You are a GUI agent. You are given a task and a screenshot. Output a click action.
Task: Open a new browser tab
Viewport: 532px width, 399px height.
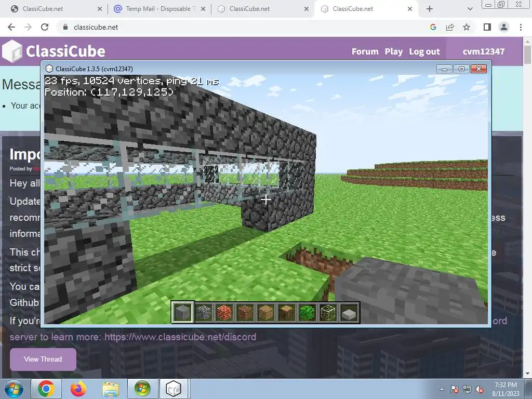430,9
